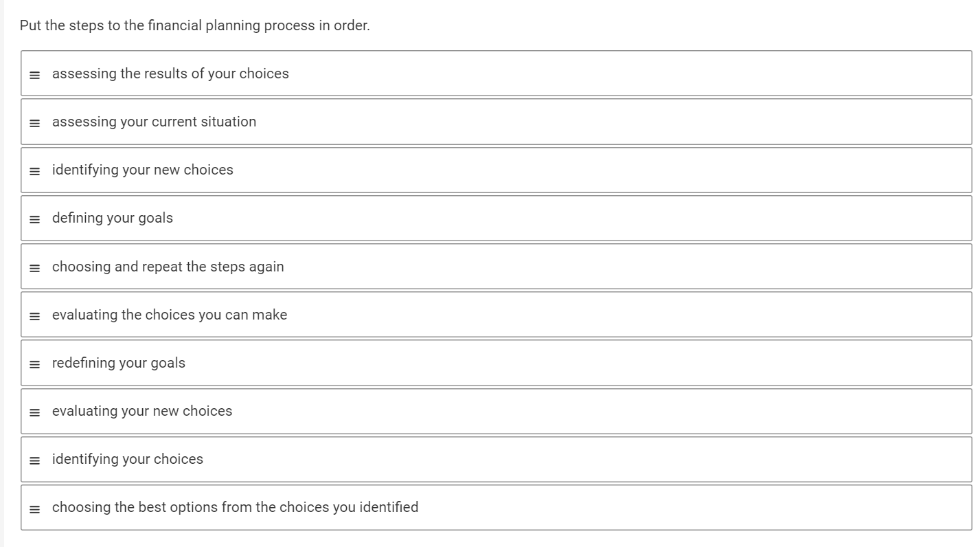Image resolution: width=980 pixels, height=547 pixels.
Task: Click the drag handle beside "choosing the best options"
Action: point(34,507)
